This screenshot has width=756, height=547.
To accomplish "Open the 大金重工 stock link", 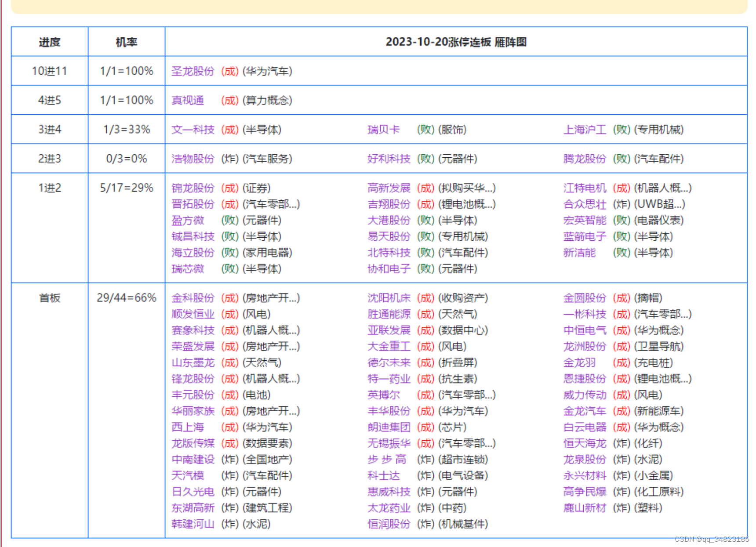I will tap(389, 347).
